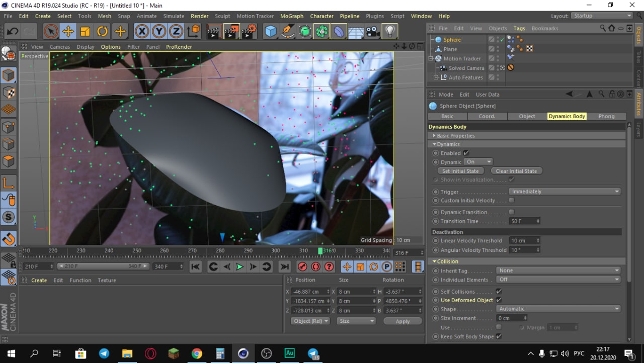Viewport: 644px width, 363px height.
Task: Click preview range bar 210 F–340 F
Action: 103,266
